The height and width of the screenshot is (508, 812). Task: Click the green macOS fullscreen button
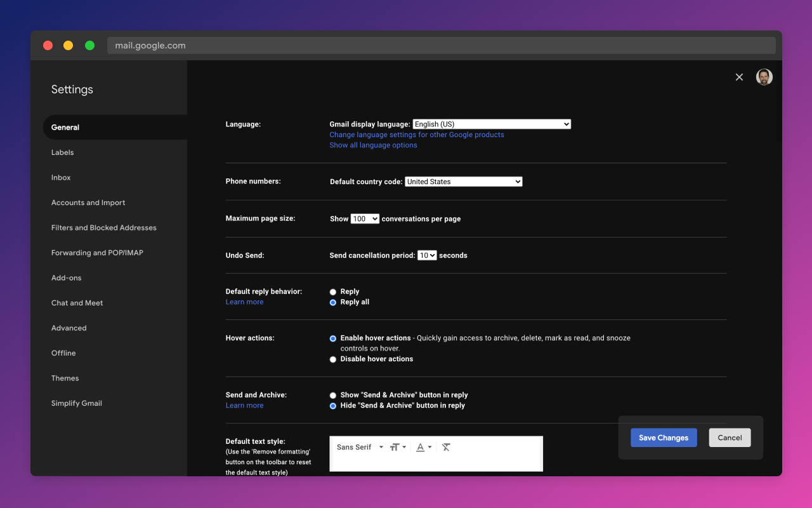pos(89,46)
